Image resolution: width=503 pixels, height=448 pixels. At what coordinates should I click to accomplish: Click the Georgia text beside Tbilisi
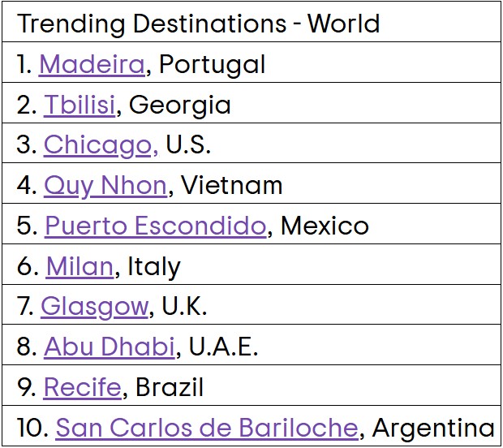click(180, 105)
